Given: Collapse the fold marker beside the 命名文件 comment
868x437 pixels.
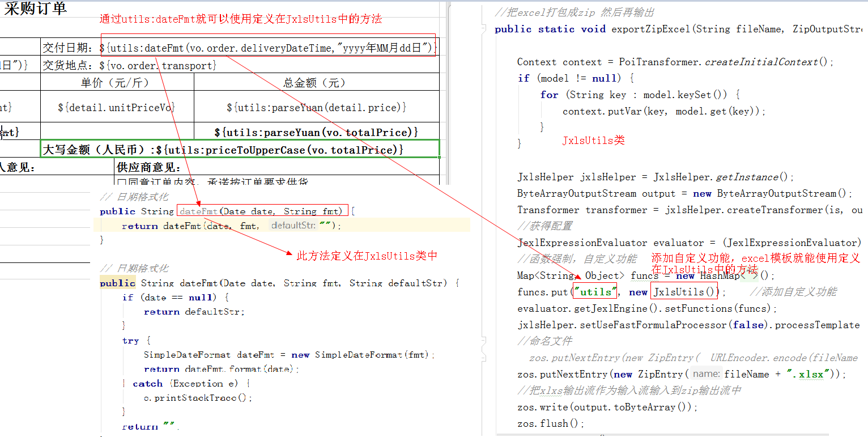Looking at the screenshot, I should click(x=484, y=341).
